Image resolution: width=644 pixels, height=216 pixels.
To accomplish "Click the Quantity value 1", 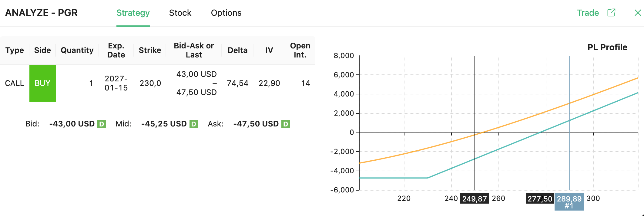I will (x=91, y=83).
